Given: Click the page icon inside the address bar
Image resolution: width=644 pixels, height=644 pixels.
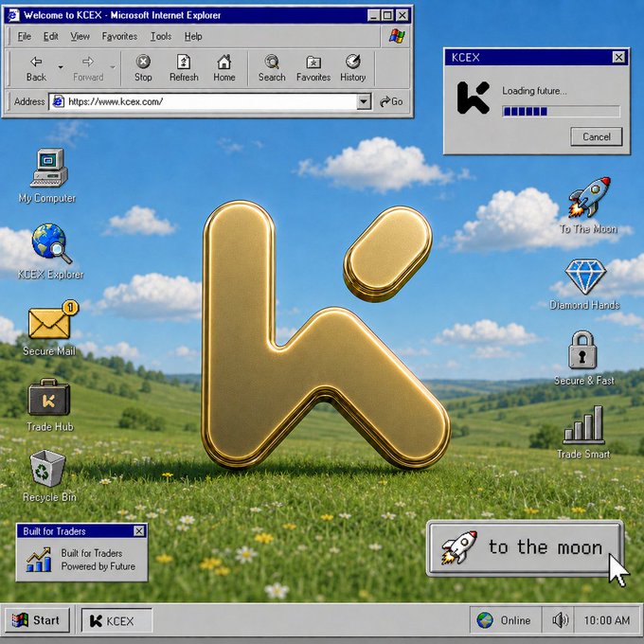Looking at the screenshot, I should pyautogui.click(x=59, y=101).
